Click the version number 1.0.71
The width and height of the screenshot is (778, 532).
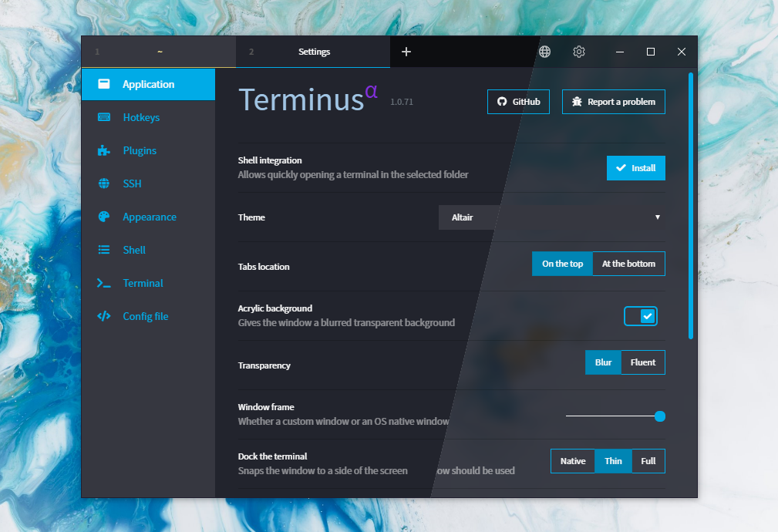pos(402,102)
